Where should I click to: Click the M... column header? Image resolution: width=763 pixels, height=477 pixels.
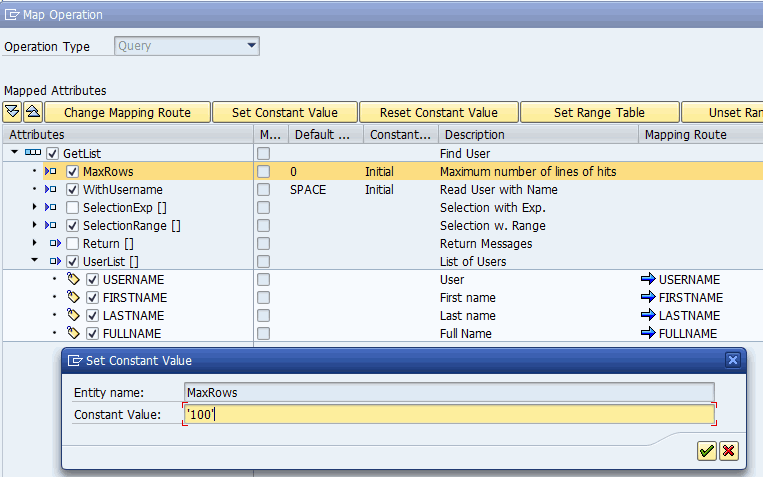(271, 134)
